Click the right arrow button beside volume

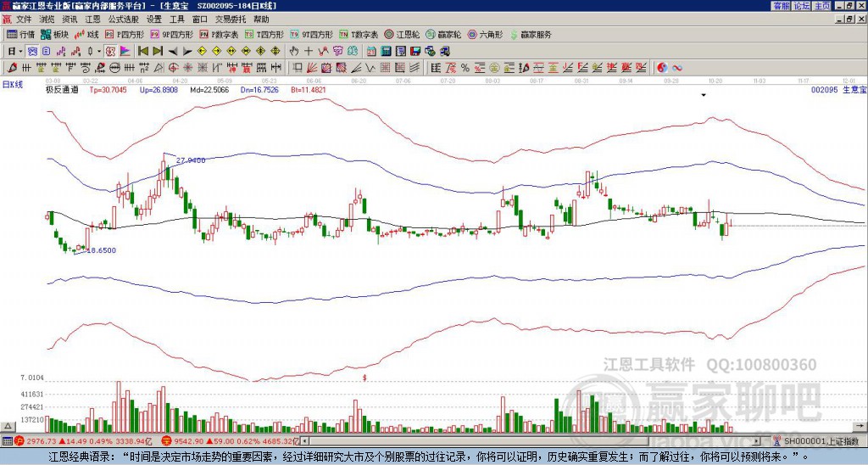(x=861, y=426)
